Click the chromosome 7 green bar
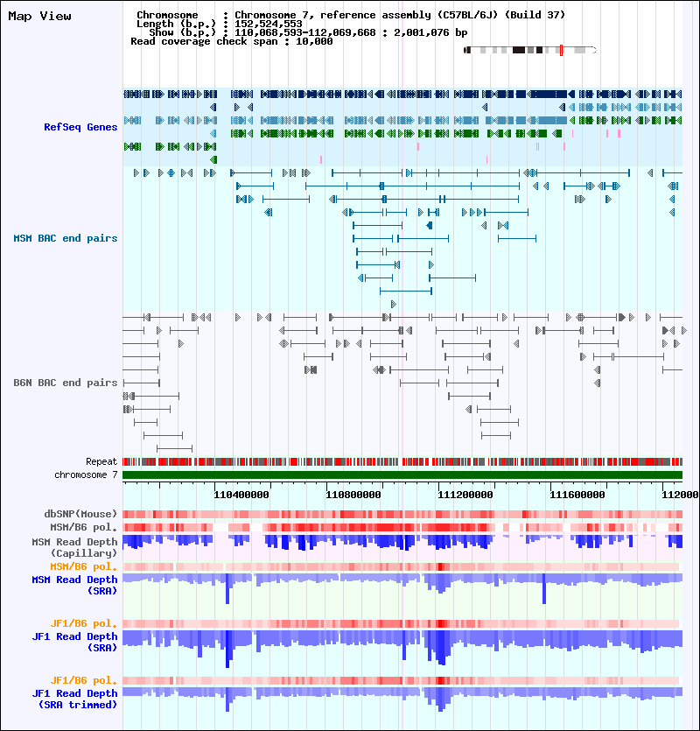Image resolution: width=700 pixels, height=731 pixels. click(x=402, y=475)
